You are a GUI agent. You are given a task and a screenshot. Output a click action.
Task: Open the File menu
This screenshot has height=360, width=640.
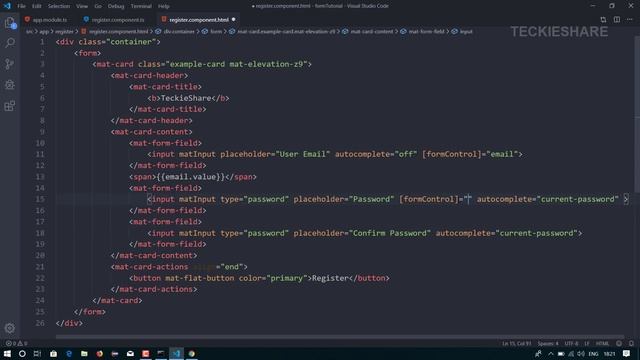tap(21, 6)
